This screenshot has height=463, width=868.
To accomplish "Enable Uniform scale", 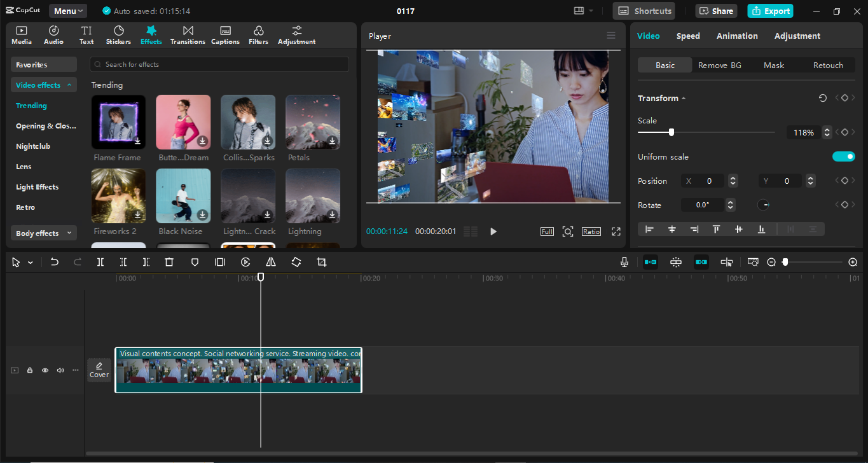I will pos(843,156).
